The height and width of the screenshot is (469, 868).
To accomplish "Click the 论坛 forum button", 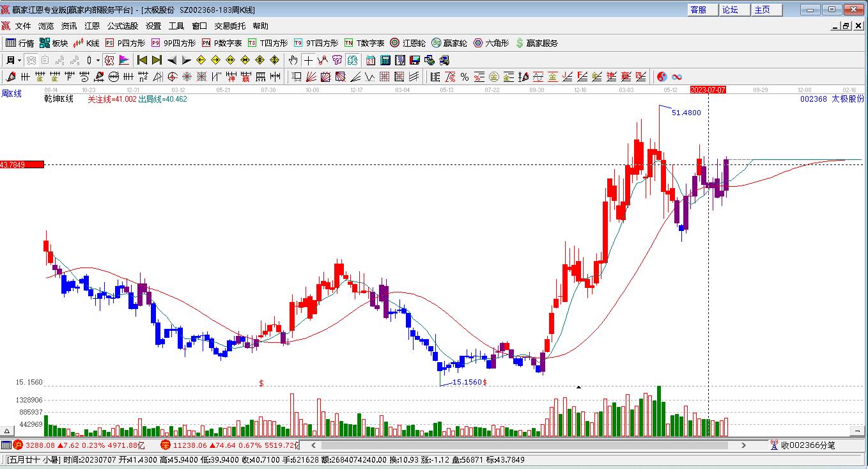I will (734, 10).
